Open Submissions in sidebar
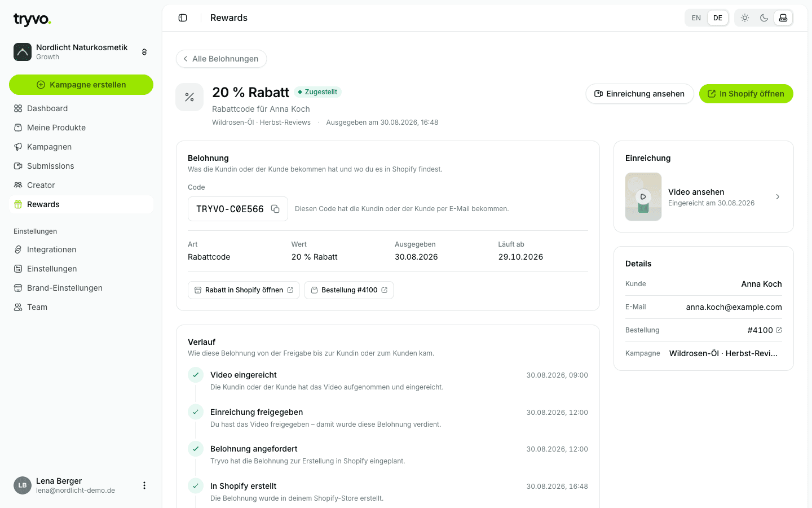The image size is (812, 508). point(81,166)
